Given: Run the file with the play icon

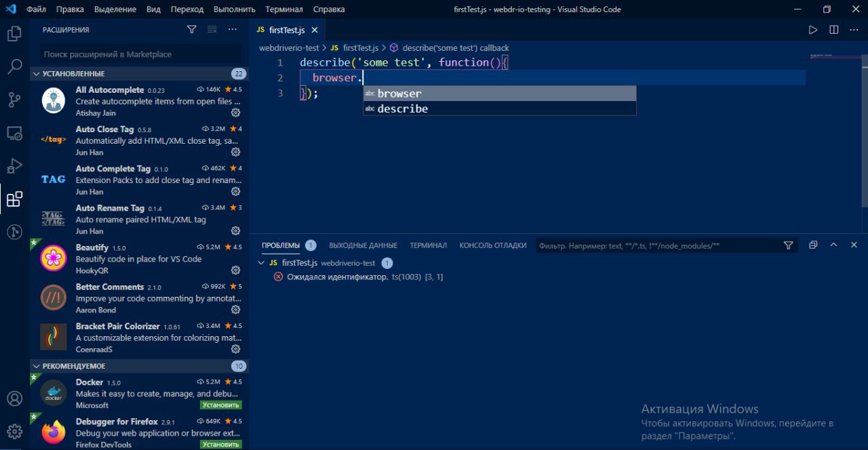Looking at the screenshot, I should pos(813,30).
